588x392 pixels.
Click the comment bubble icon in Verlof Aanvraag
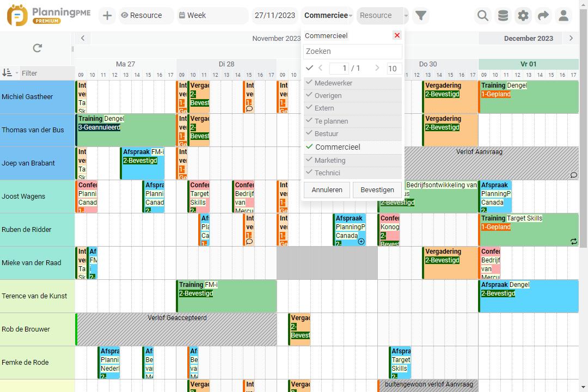(x=574, y=175)
